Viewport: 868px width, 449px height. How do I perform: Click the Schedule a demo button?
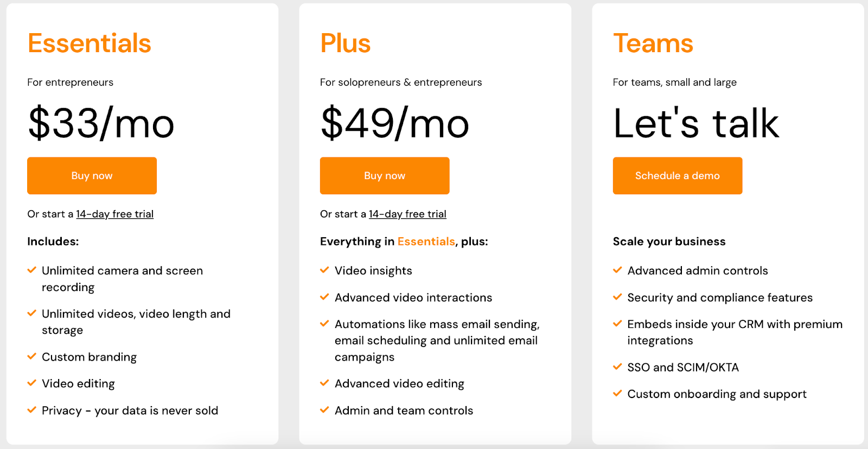(678, 175)
